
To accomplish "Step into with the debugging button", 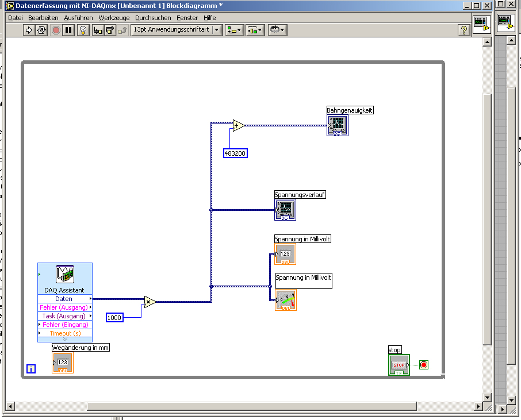I will tap(98, 30).
